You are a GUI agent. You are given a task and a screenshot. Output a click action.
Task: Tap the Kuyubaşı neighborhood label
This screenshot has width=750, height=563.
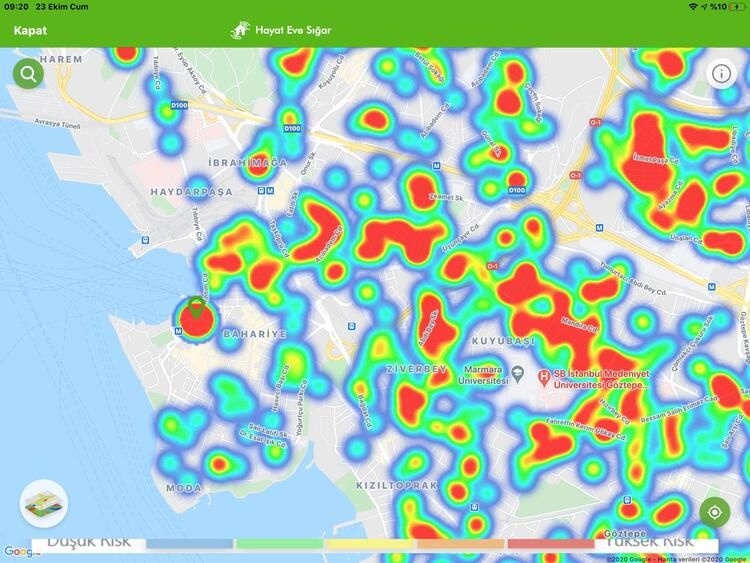point(503,341)
